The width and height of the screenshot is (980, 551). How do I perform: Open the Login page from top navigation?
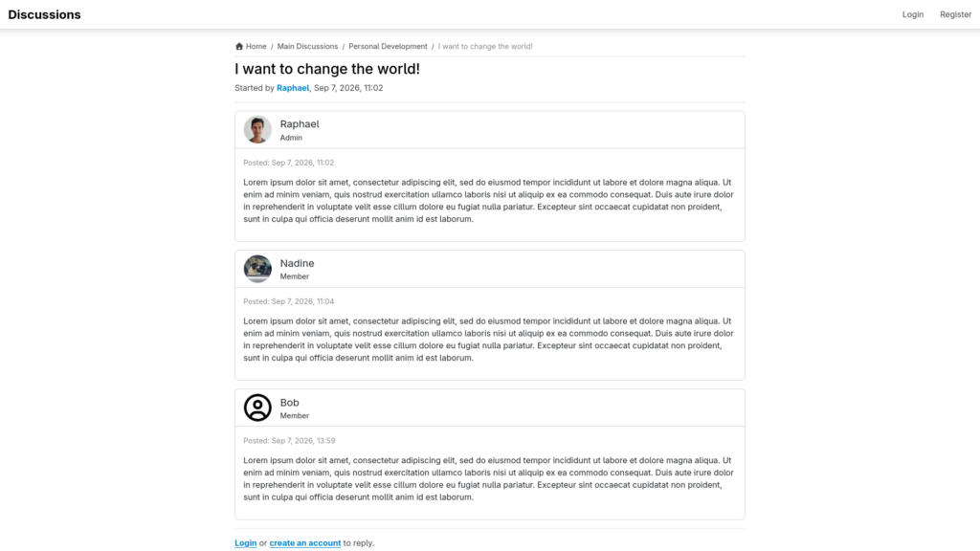click(x=912, y=14)
